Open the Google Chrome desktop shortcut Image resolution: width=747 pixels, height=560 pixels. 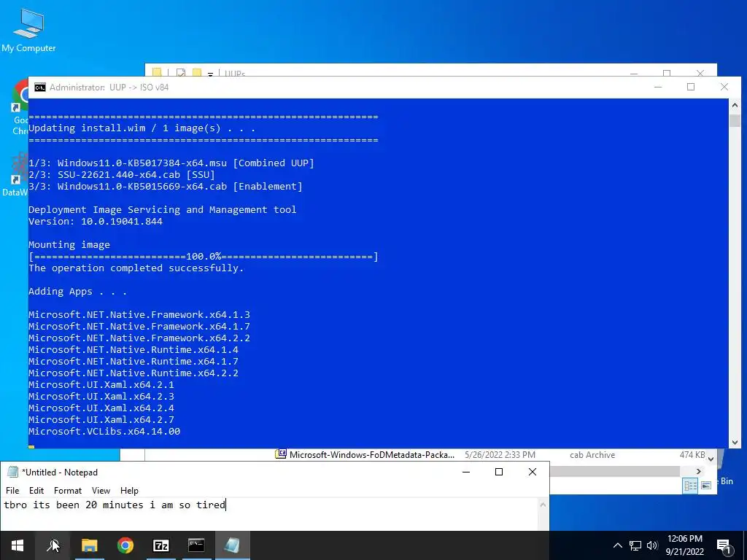click(20, 107)
